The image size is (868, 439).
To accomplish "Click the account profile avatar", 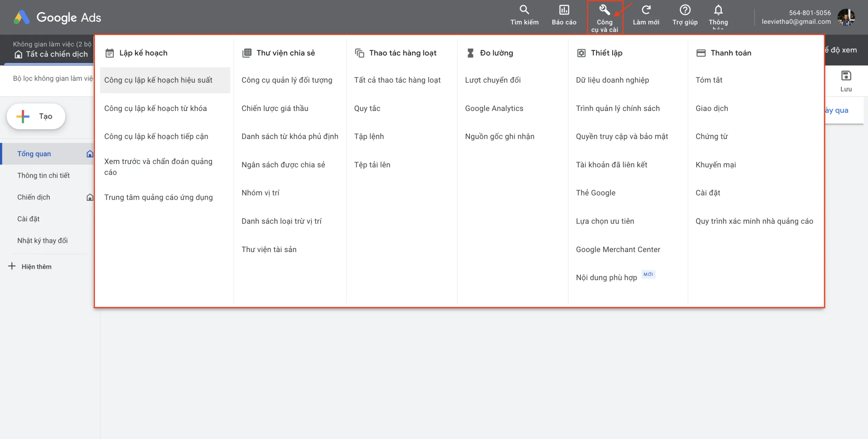I will click(846, 17).
